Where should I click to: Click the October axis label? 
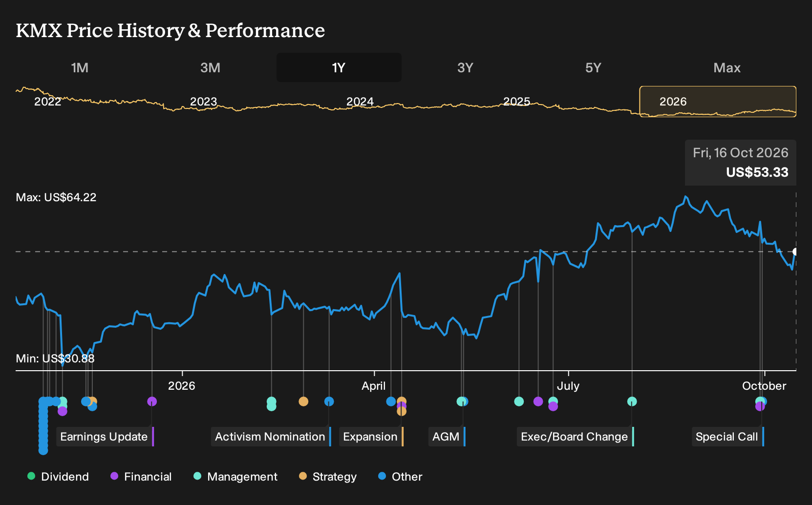pyautogui.click(x=764, y=386)
